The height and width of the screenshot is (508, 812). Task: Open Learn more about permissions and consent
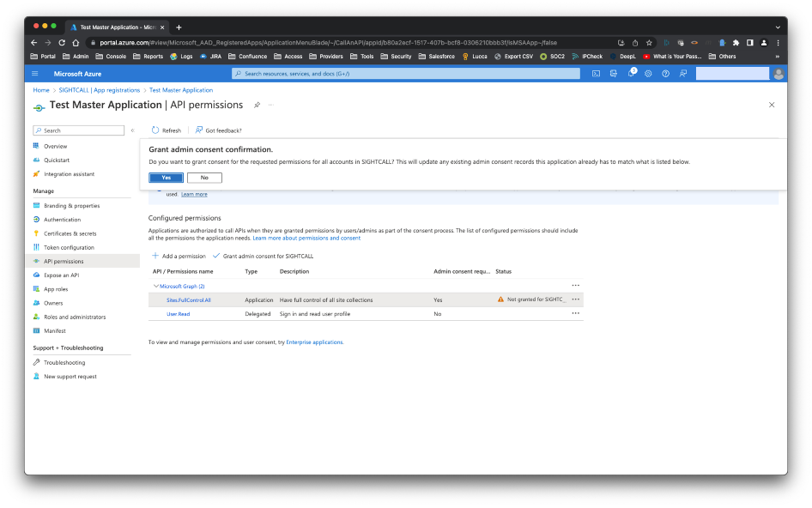(306, 239)
